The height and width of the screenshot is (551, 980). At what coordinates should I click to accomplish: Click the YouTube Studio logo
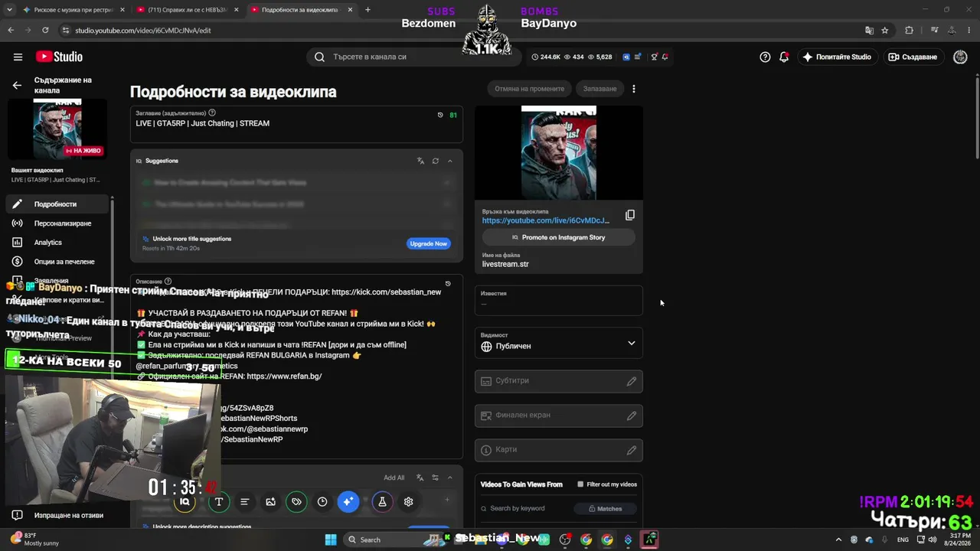click(x=59, y=57)
